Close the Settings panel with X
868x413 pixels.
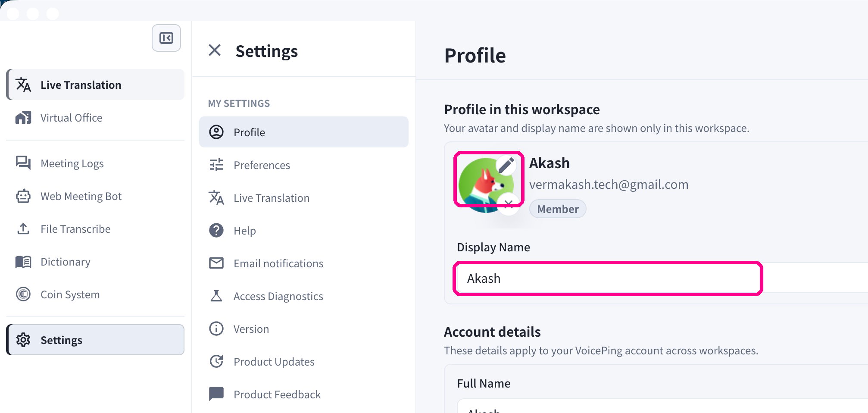point(215,50)
